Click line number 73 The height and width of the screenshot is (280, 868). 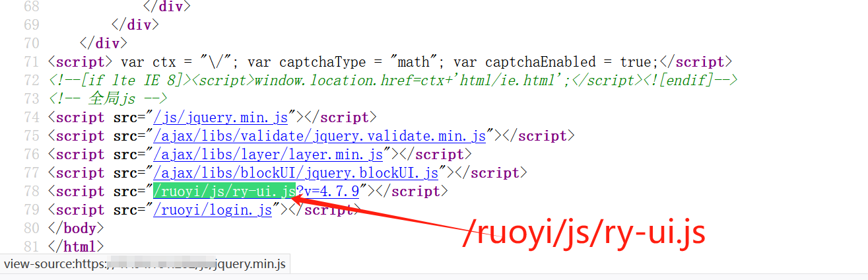[32, 99]
